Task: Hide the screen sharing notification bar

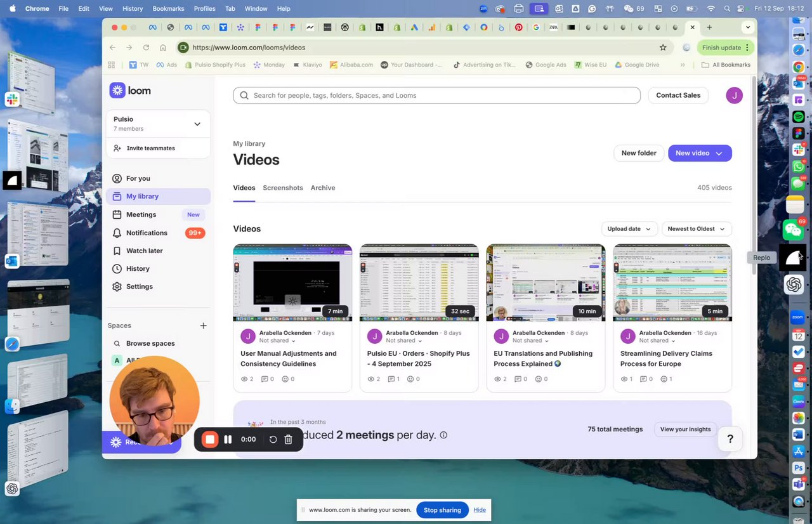Action: [x=480, y=510]
